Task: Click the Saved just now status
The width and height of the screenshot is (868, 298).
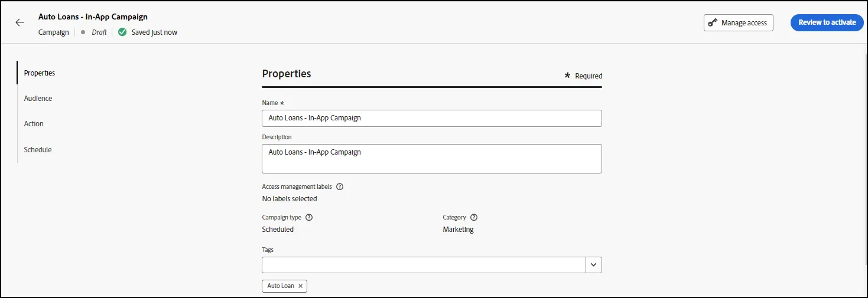Action: click(x=154, y=32)
